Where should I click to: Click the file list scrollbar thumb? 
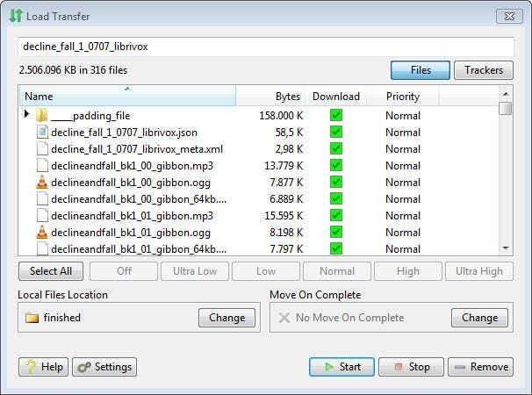tap(506, 109)
